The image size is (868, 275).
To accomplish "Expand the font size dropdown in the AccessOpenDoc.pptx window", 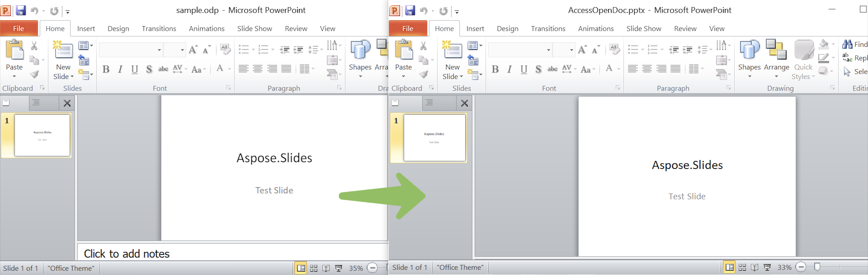I will pyautogui.click(x=571, y=50).
